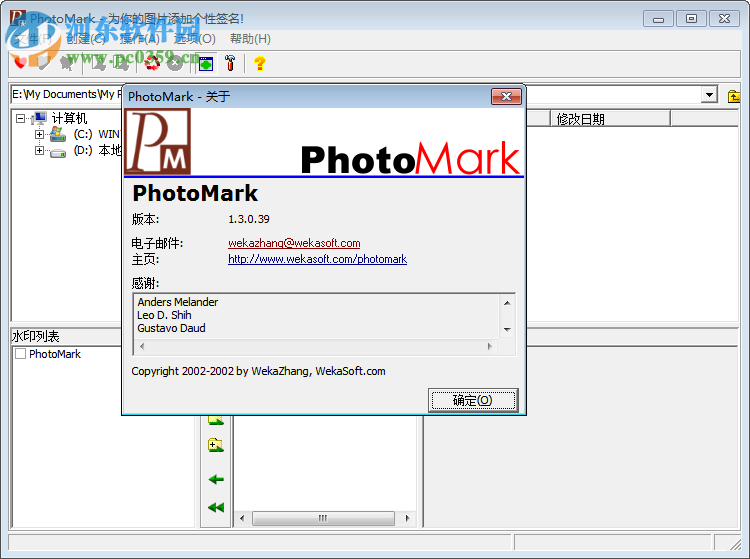Open the 文件(F) menu

[x=32, y=39]
